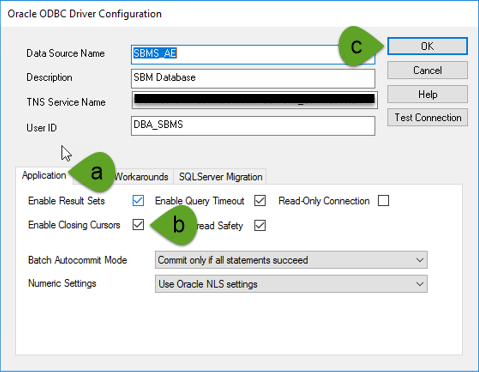Click the Data Source Name label

coord(66,53)
